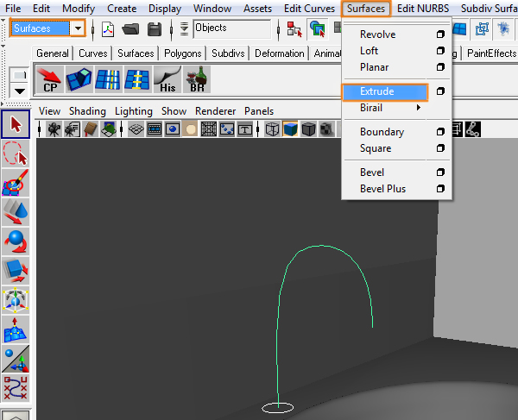The image size is (518, 420).
Task: Choose Extrude from Surfaces menu
Action: (385, 91)
